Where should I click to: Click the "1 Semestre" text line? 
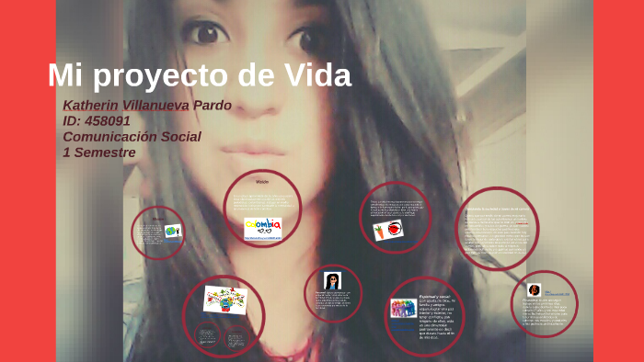(x=99, y=153)
